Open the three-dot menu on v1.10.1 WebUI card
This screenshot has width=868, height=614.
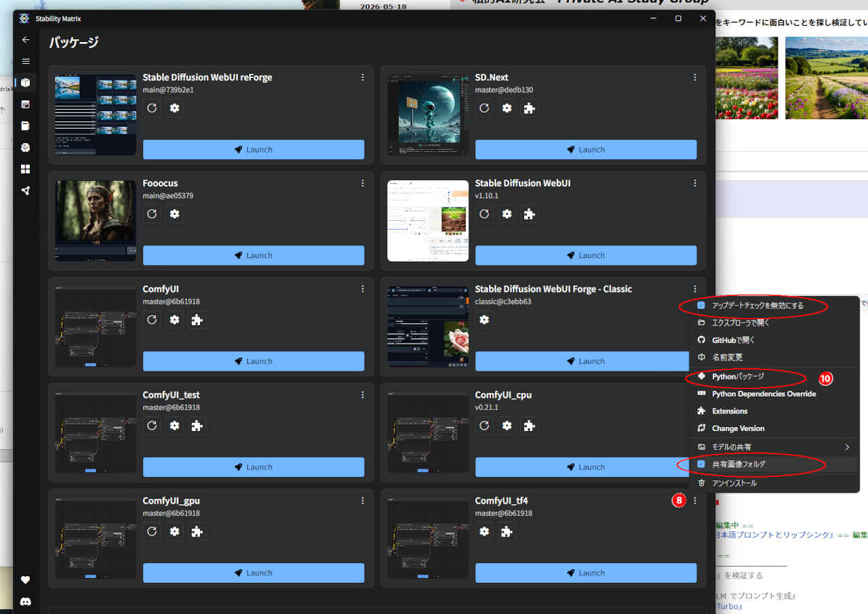click(695, 183)
